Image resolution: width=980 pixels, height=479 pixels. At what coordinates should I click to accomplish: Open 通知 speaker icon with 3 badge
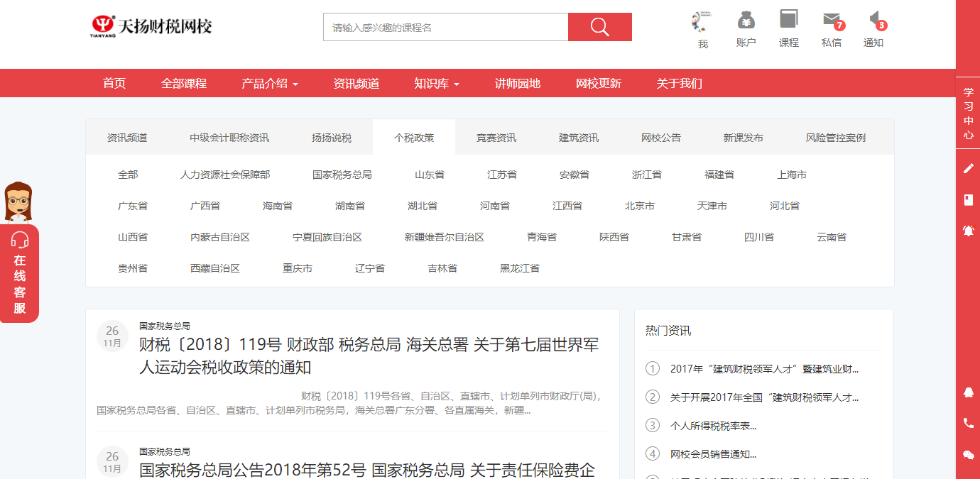pos(874,20)
